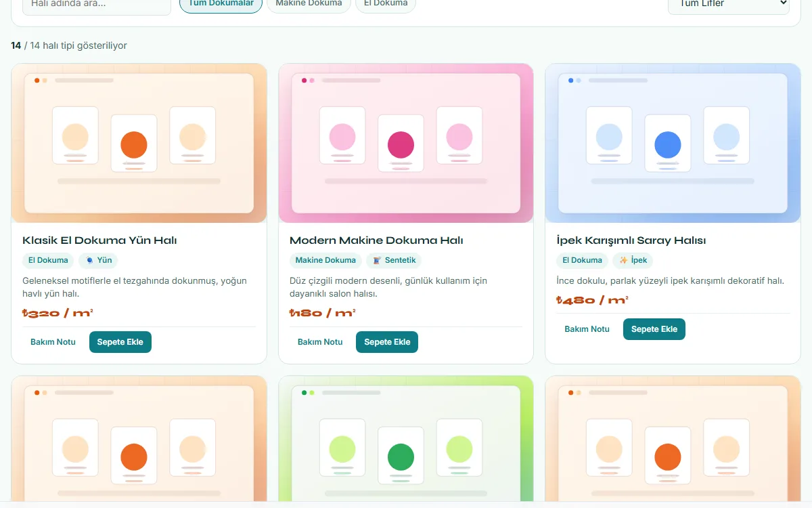812x508 pixels.
Task: Open the Klasik El Dokuma Yün Halı thumbnail
Action: click(139, 143)
